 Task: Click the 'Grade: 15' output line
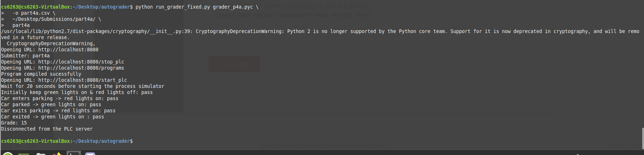click(x=14, y=123)
